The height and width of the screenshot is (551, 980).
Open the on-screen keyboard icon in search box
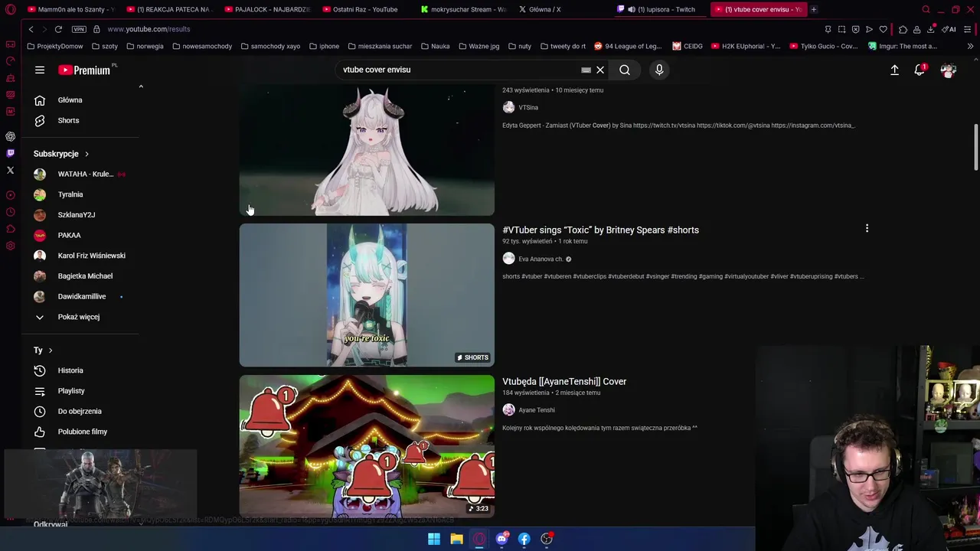[586, 70]
